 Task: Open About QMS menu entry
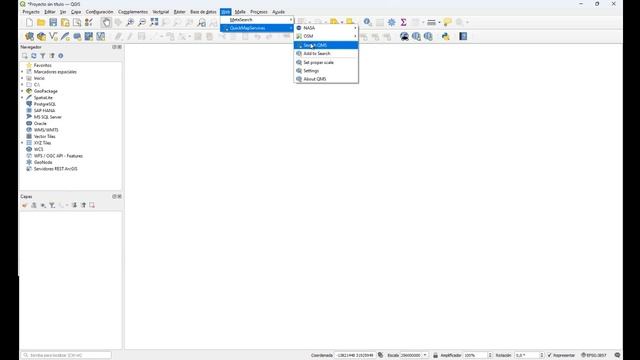pyautogui.click(x=326, y=79)
